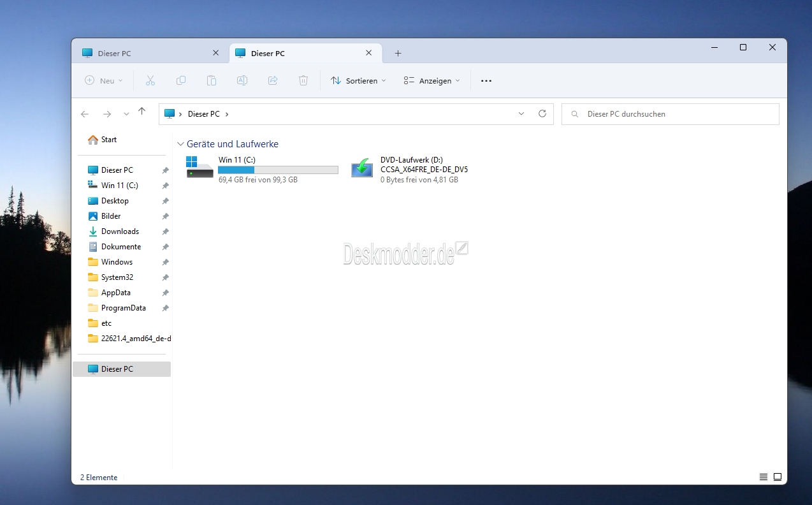Click pin icon beside Desktop entry

point(165,201)
